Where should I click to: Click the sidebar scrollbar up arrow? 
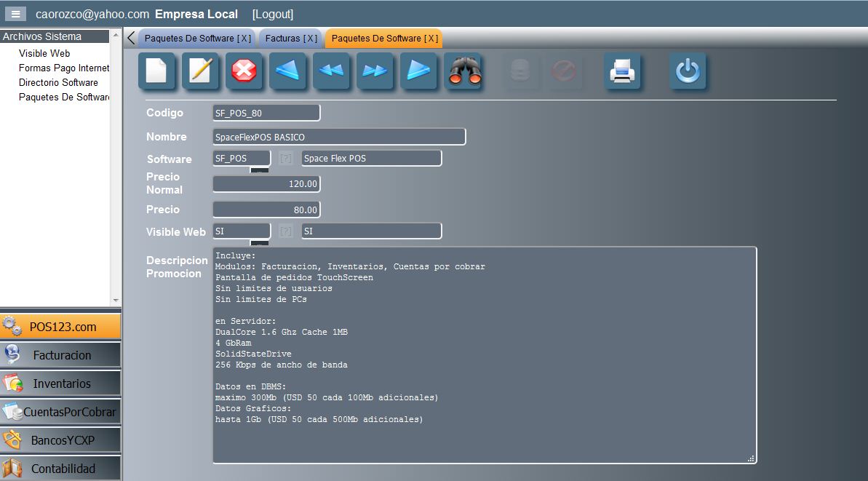[x=116, y=35]
